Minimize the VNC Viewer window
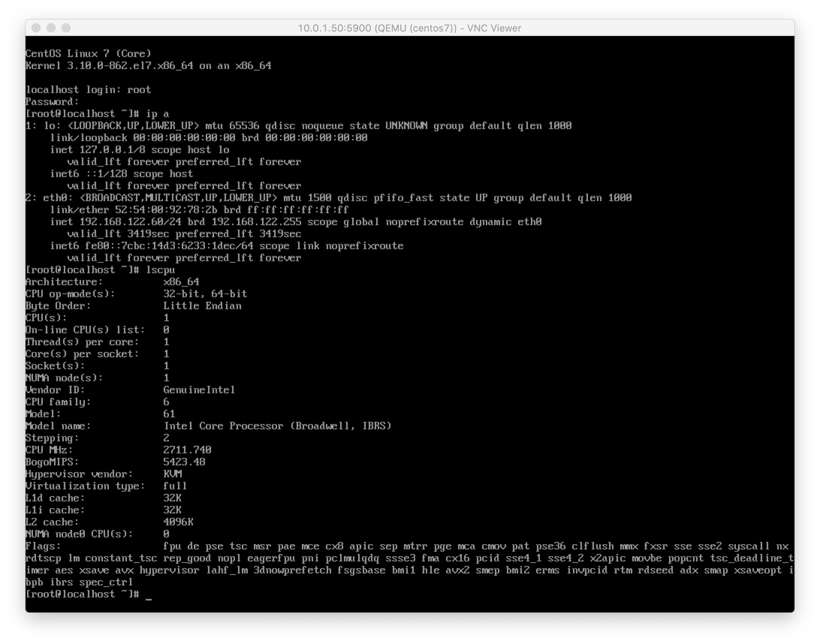This screenshot has width=820, height=644. pyautogui.click(x=51, y=28)
